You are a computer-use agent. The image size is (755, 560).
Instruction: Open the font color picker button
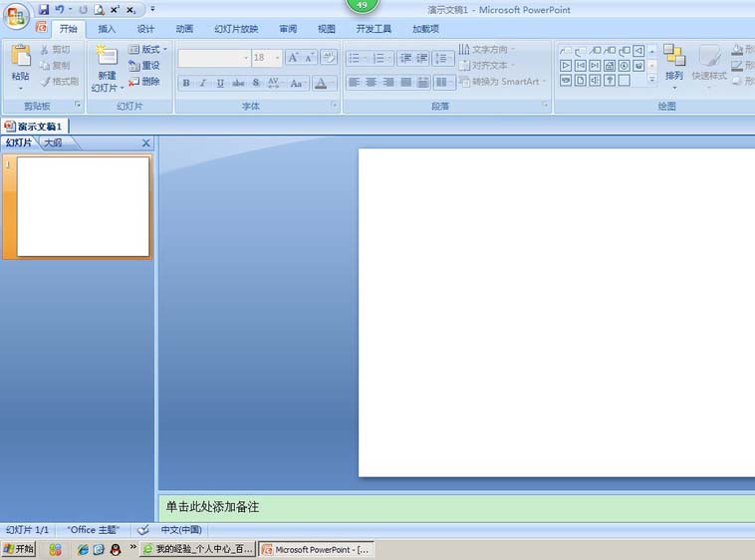coord(321,83)
